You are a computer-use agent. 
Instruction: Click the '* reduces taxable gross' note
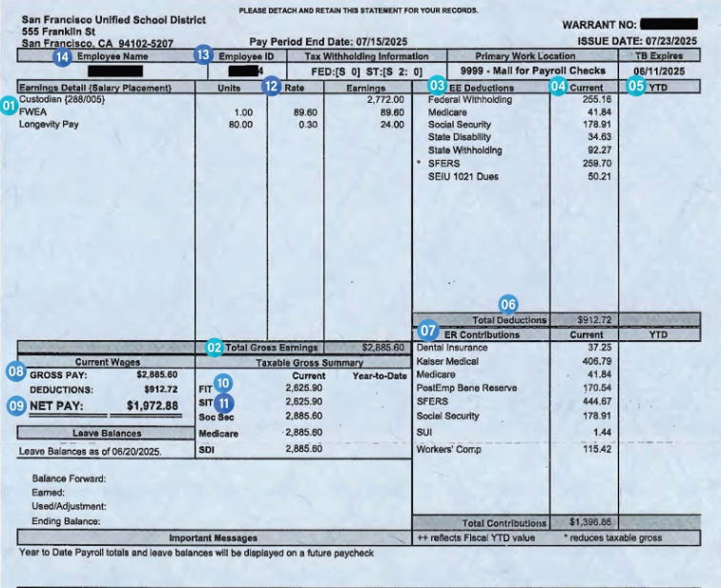pyautogui.click(x=613, y=537)
